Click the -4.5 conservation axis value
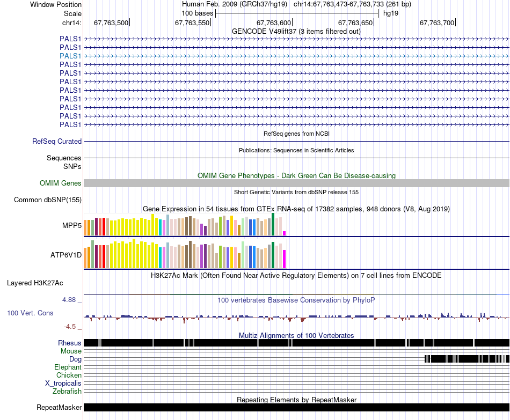510x420 pixels. (70, 326)
